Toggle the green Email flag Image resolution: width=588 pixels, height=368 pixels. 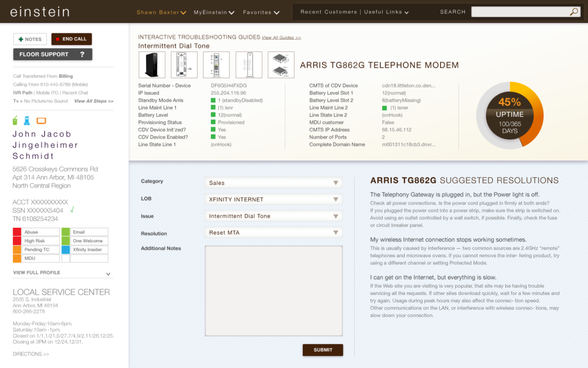tap(66, 232)
